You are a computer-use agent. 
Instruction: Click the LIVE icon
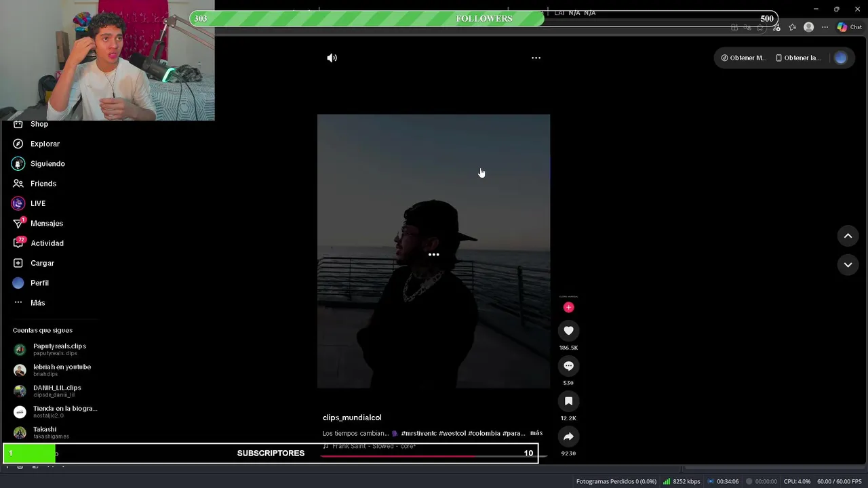tap(18, 203)
